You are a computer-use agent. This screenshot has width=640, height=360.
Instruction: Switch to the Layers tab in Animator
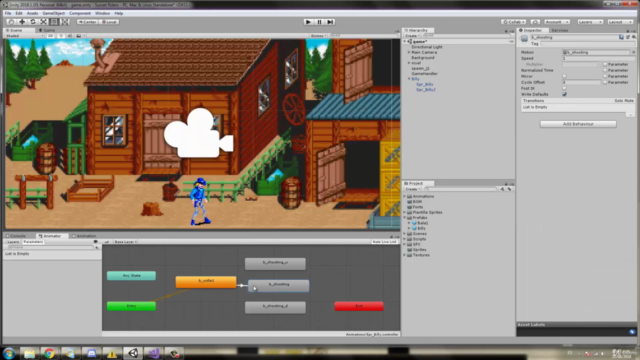13,242
